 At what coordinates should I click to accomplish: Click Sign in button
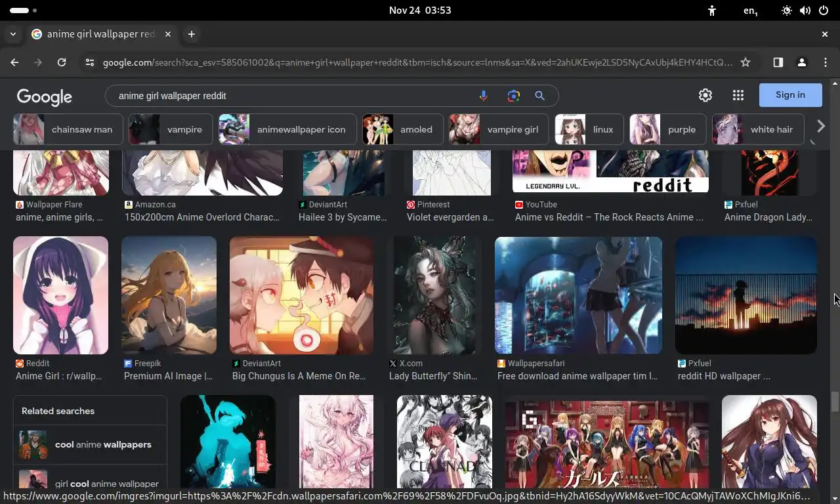790,95
